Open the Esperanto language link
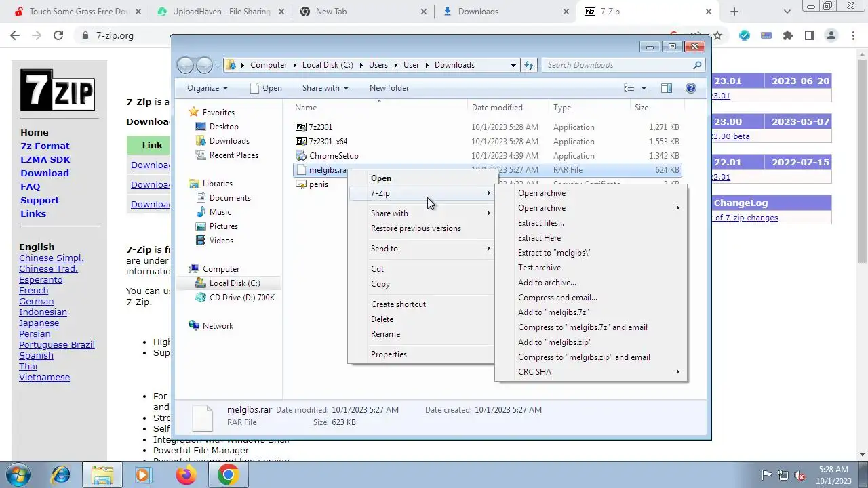This screenshot has height=488, width=868. coord(41,279)
